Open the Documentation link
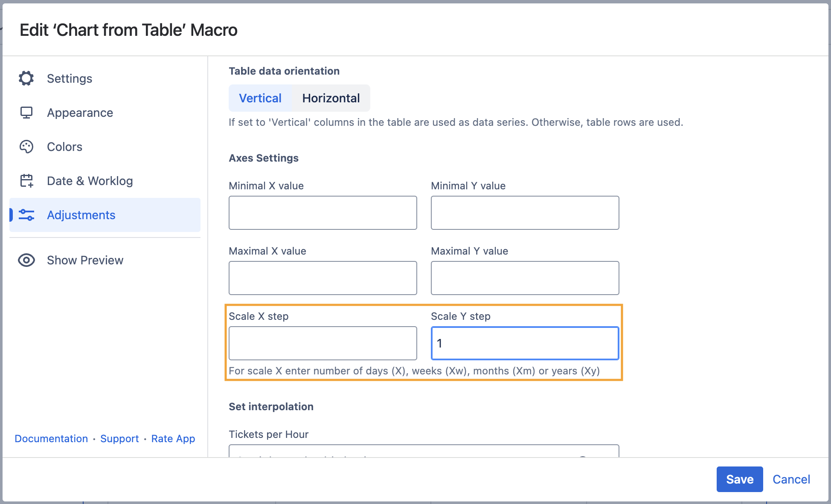 (51, 439)
